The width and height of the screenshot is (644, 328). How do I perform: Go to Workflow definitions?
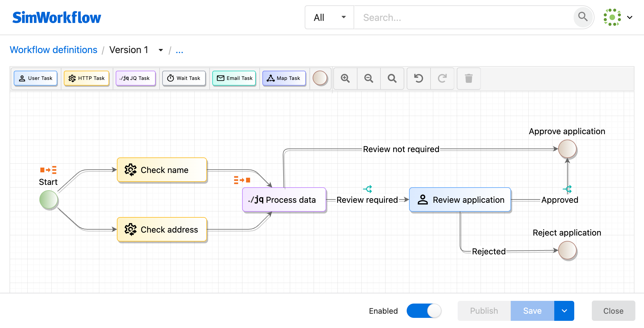54,50
